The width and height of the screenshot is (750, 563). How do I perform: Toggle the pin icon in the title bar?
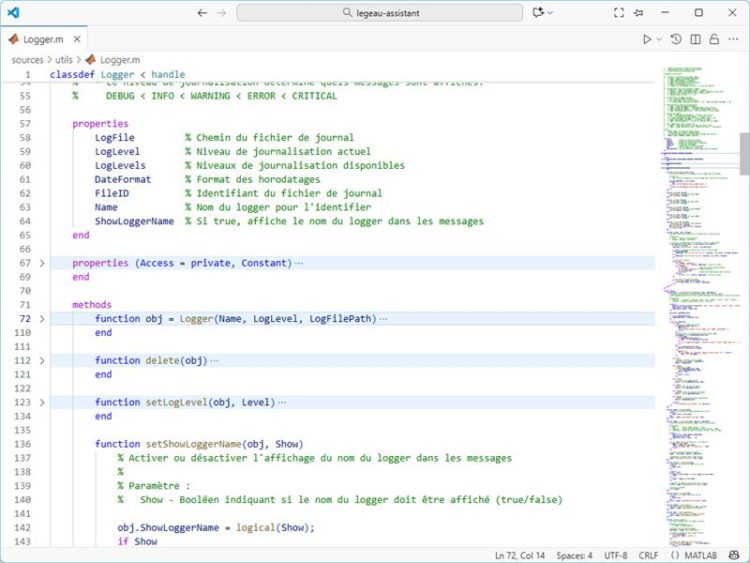tap(639, 13)
